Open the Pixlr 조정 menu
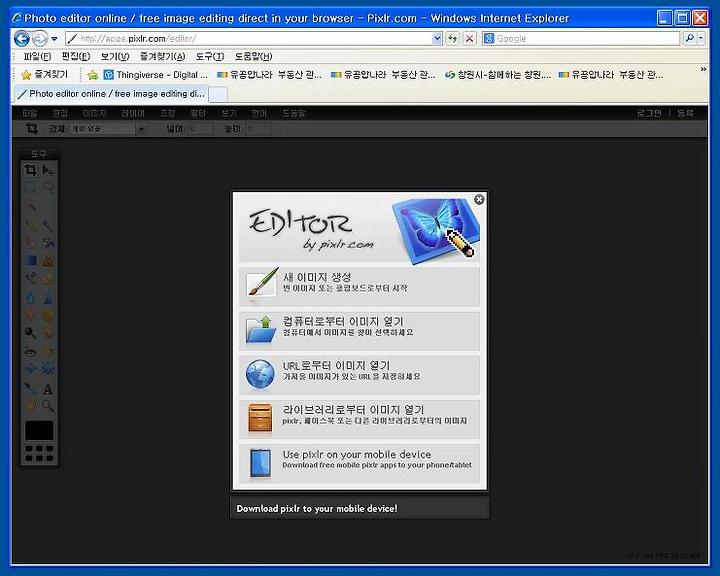 pos(168,113)
